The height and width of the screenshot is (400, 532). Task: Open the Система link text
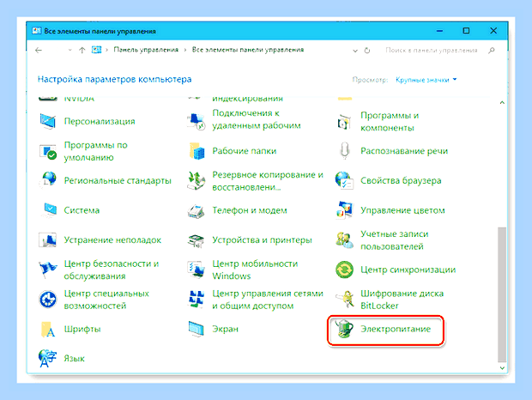point(82,210)
